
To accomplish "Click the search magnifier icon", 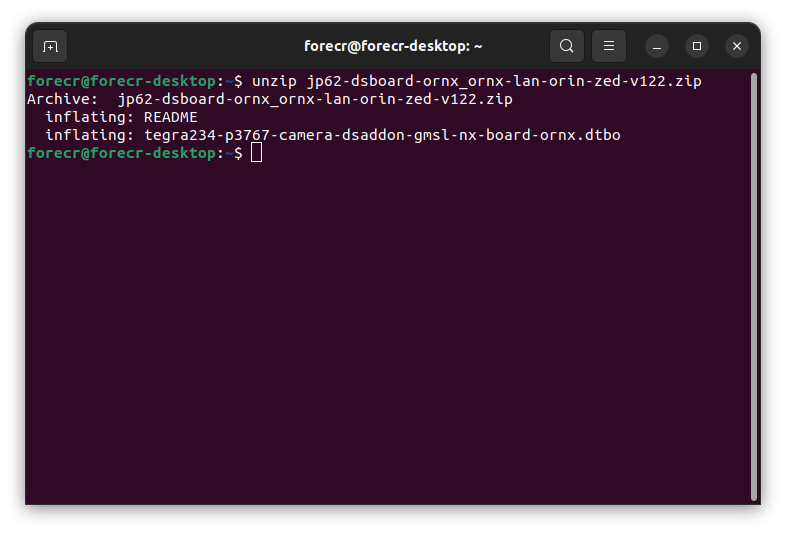I will (567, 46).
